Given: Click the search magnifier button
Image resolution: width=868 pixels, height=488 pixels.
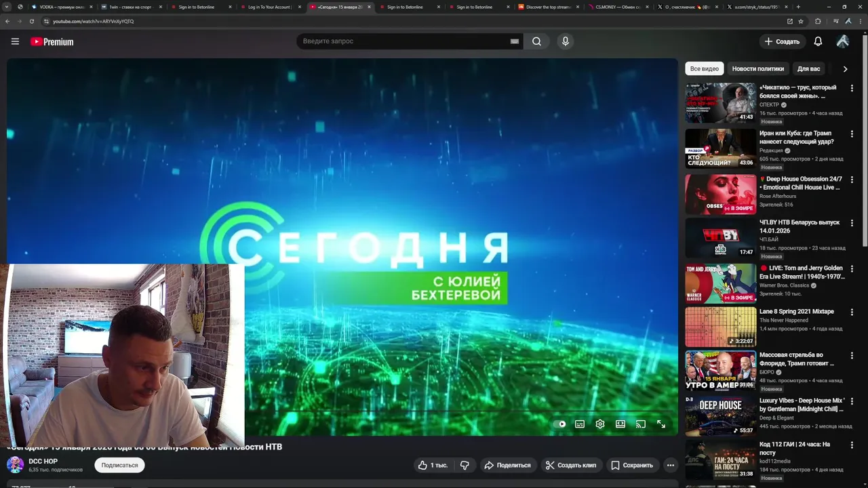Looking at the screenshot, I should [x=536, y=41].
